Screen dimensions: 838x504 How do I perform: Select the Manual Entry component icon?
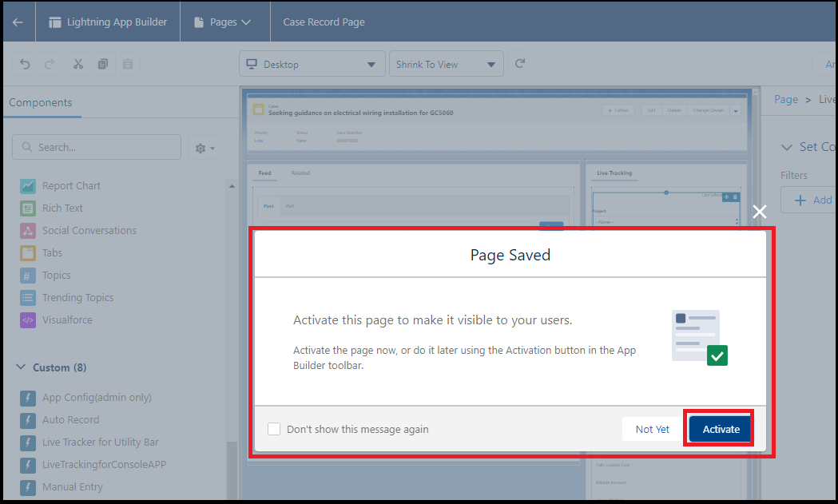click(x=28, y=487)
